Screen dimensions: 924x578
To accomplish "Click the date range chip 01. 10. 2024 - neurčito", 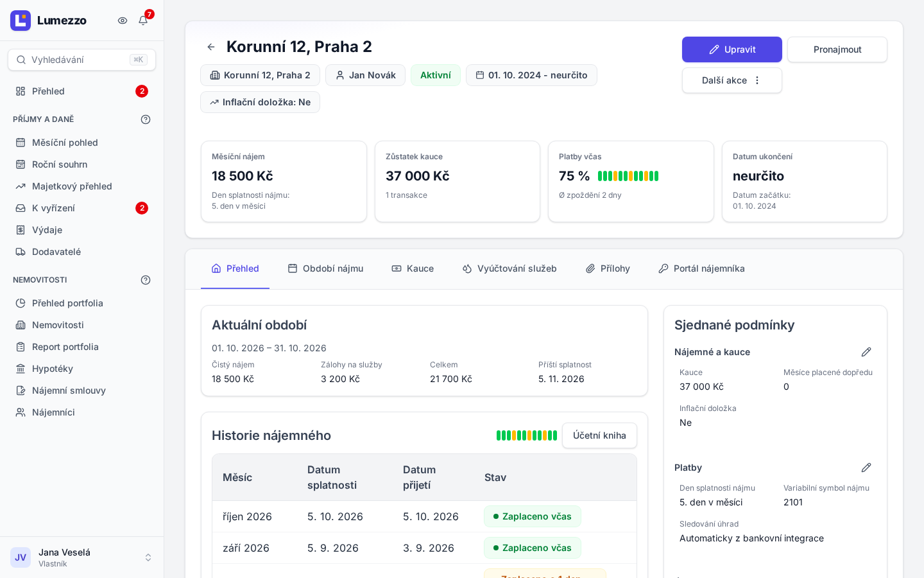I will [x=531, y=75].
